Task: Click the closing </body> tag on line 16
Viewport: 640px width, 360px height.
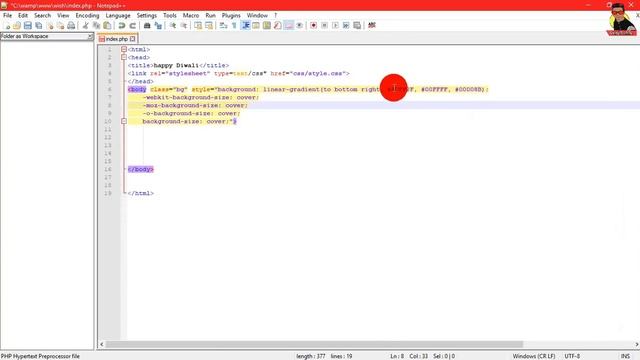Action: [141, 169]
